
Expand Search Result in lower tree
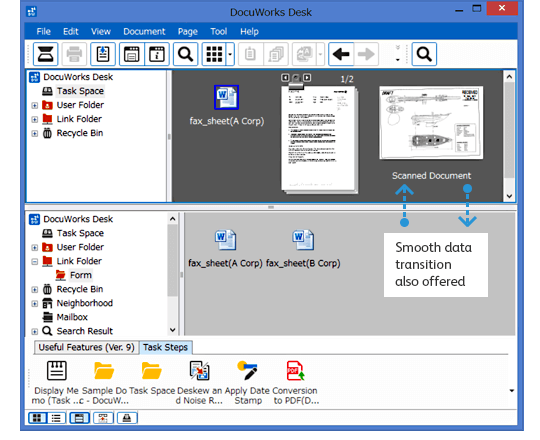tap(34, 332)
